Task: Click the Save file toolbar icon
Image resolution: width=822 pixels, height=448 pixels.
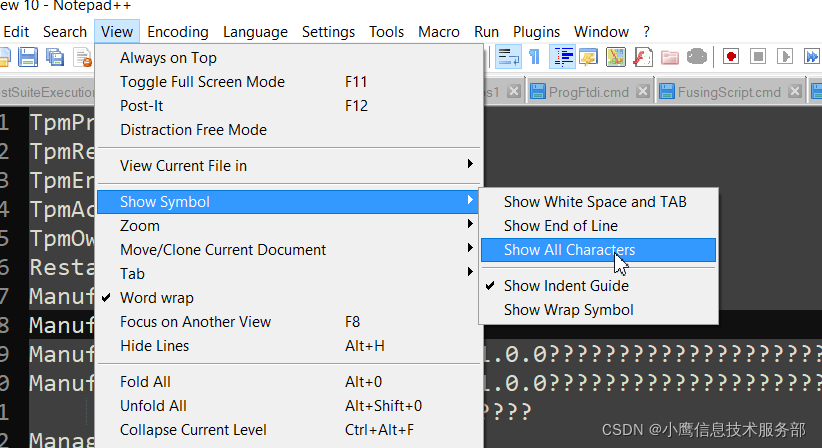Action: click(28, 57)
